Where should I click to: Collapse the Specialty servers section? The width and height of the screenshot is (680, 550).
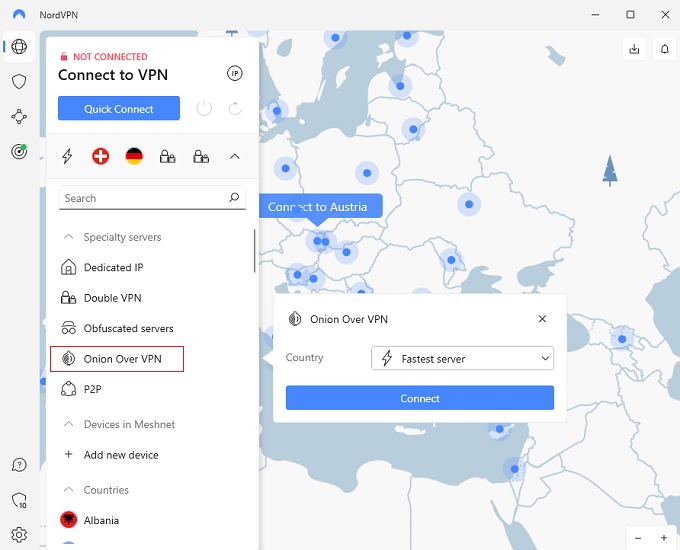click(x=69, y=237)
